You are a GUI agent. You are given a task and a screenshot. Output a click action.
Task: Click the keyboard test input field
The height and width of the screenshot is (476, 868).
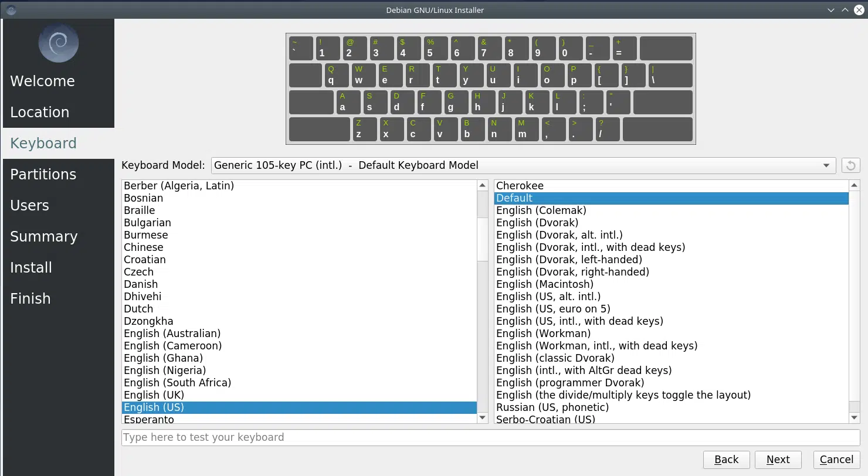pyautogui.click(x=490, y=437)
